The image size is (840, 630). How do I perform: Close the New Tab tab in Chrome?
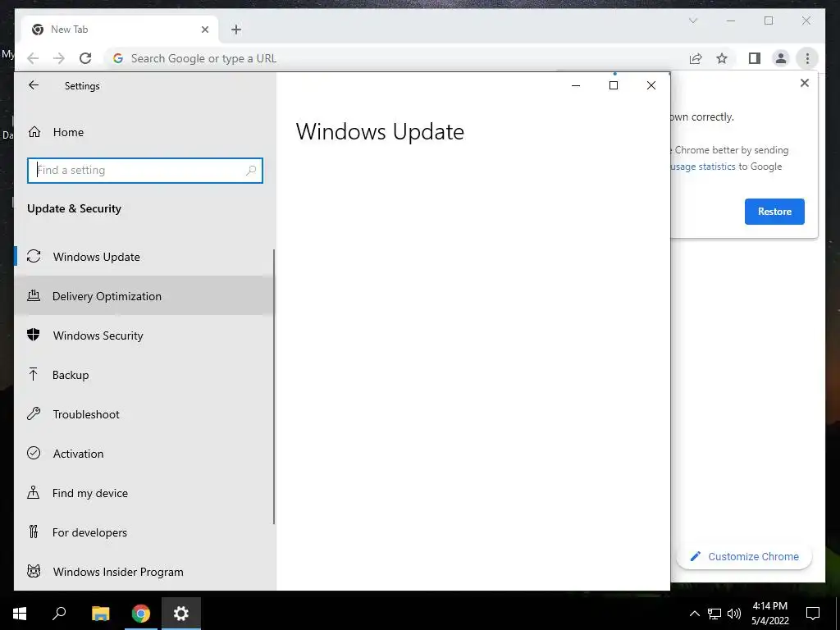pos(204,30)
